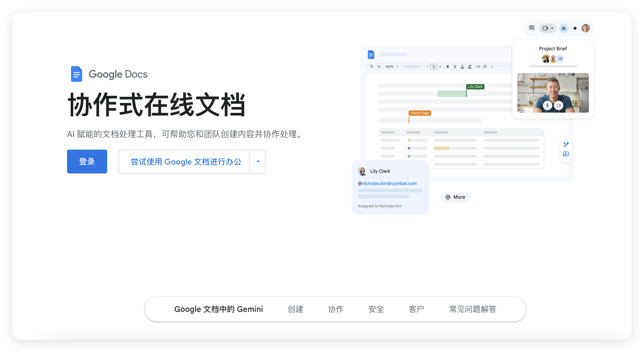This screenshot has width=644, height=352.
Task: Click the share people icon
Action: pos(563,28)
